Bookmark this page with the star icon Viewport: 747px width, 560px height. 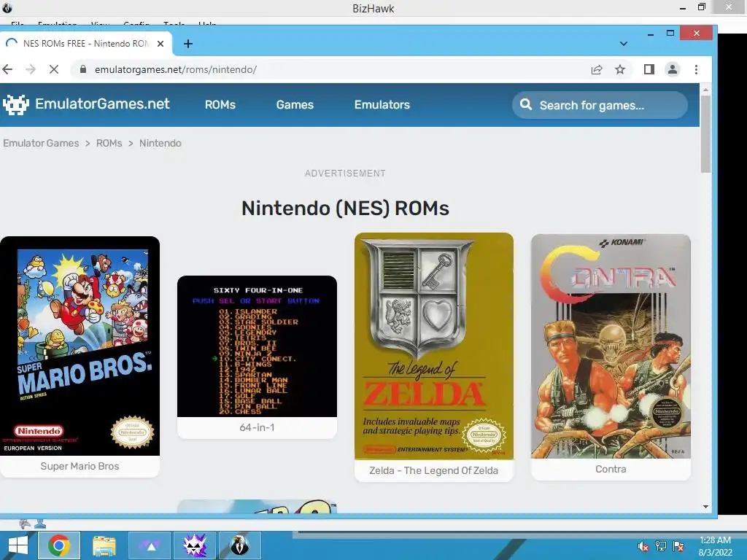[620, 69]
